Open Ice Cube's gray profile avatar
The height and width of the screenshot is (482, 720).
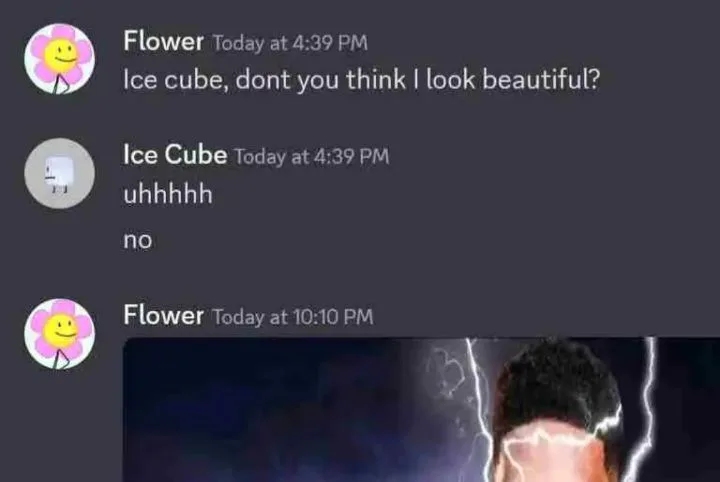60,174
